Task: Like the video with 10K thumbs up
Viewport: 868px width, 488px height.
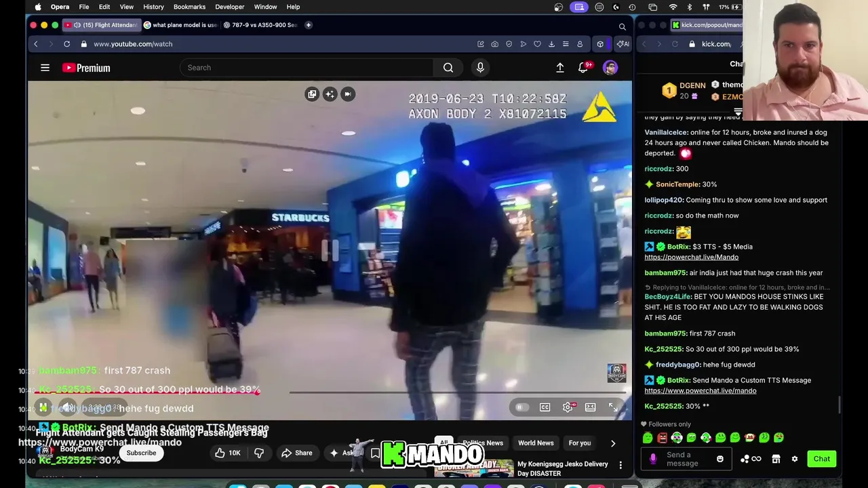Action: pos(227,453)
